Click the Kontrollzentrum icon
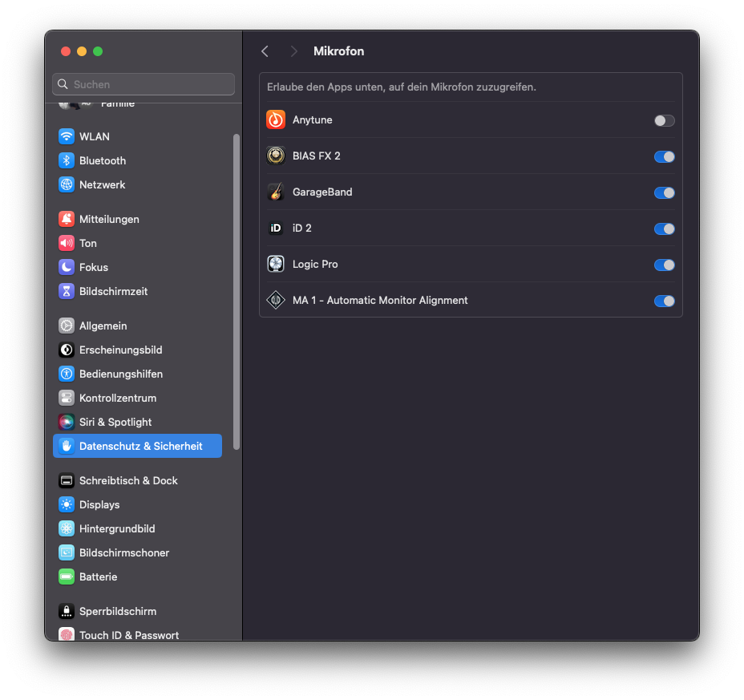Viewport: 744px width, 700px height. click(x=67, y=398)
